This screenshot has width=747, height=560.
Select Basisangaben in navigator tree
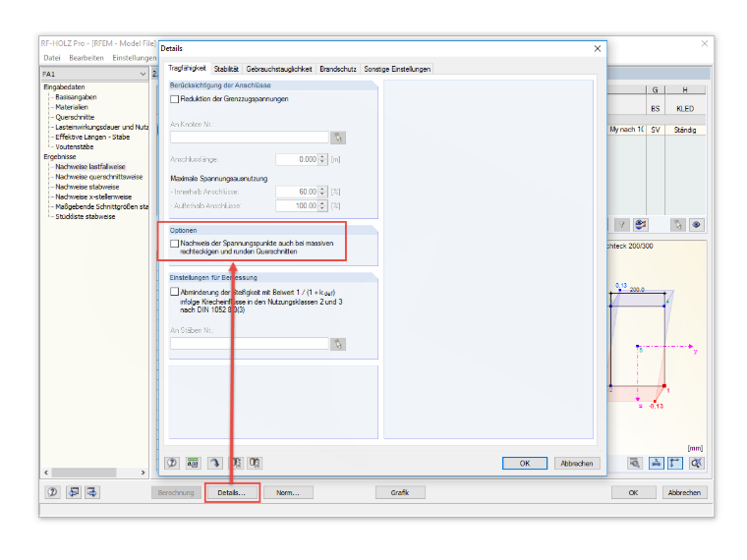[76, 97]
